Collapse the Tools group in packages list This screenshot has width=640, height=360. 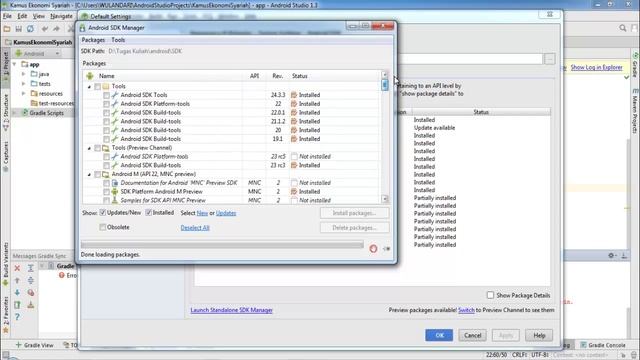coord(89,87)
